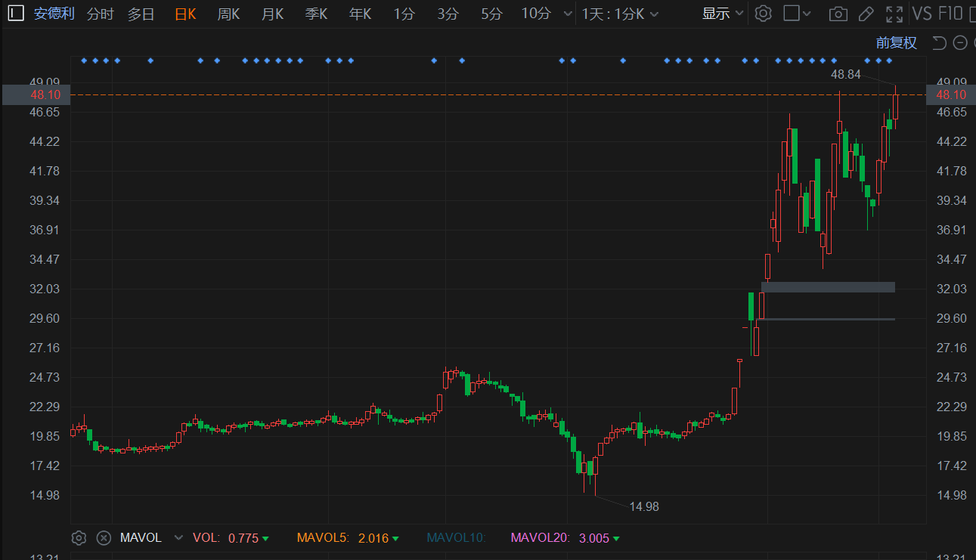Switch to the 周K weekly tab
This screenshot has width=976, height=560.
228,14
